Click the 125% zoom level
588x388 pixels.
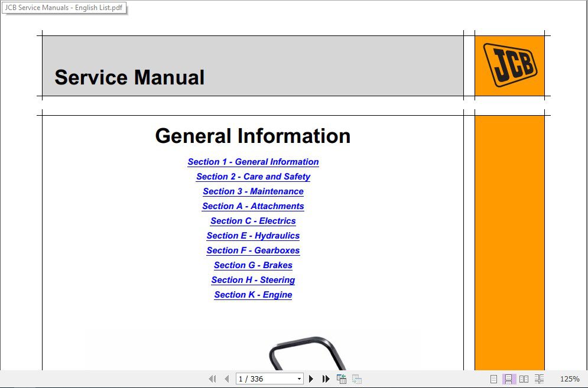pyautogui.click(x=569, y=379)
